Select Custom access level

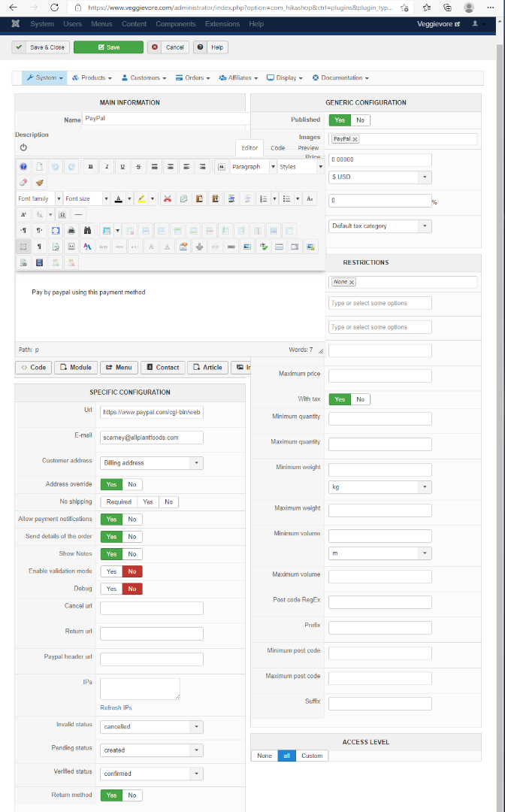click(x=312, y=756)
